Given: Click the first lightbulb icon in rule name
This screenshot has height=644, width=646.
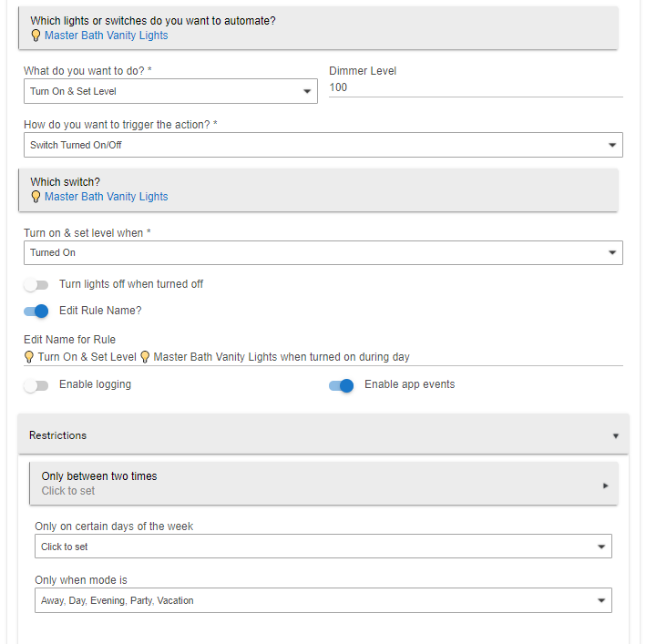Looking at the screenshot, I should point(29,357).
